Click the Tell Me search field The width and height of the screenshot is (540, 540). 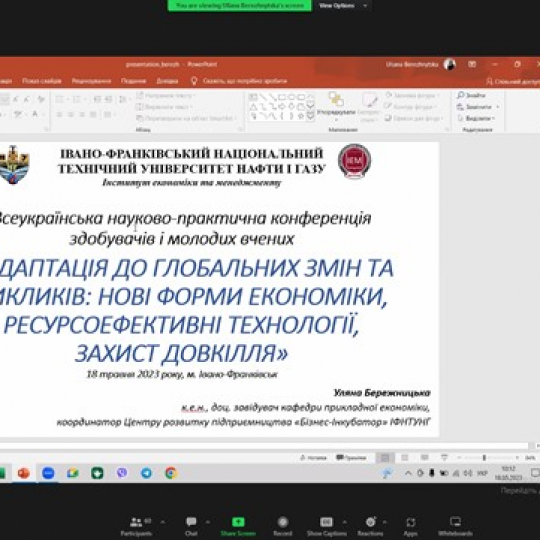click(239, 81)
